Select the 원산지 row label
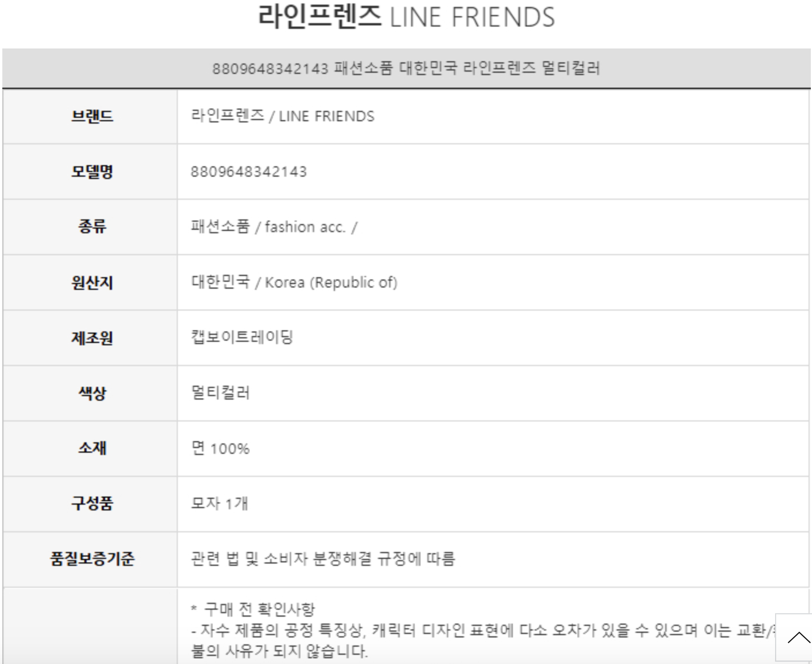 pos(92,282)
